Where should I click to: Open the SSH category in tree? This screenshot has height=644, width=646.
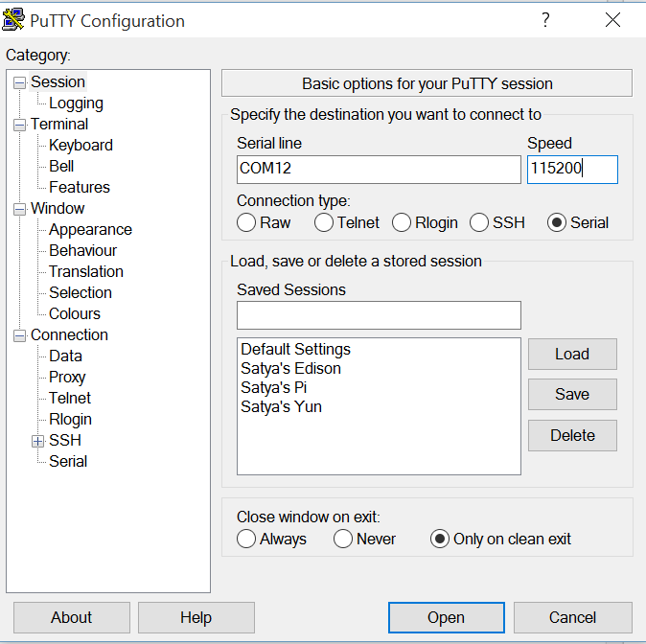point(65,440)
